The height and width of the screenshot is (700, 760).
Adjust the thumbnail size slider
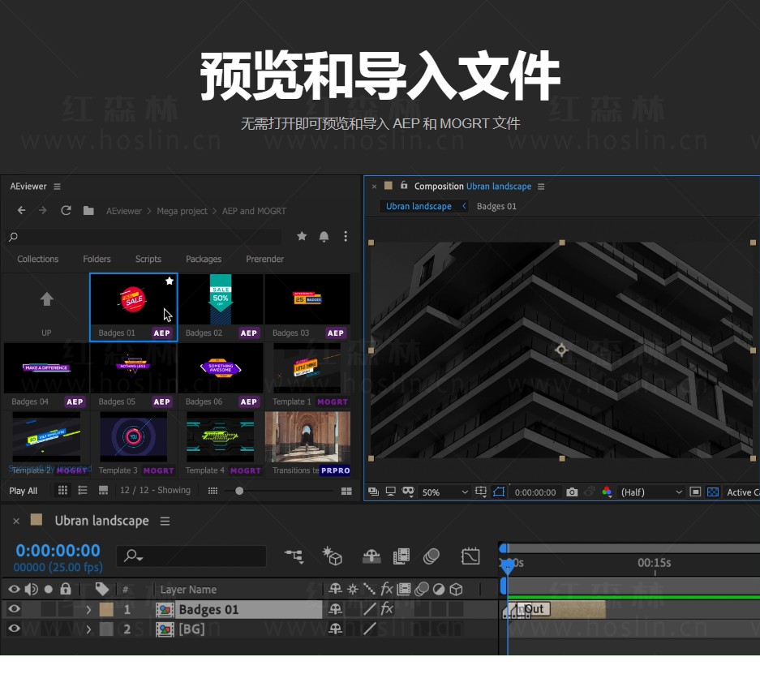239,491
